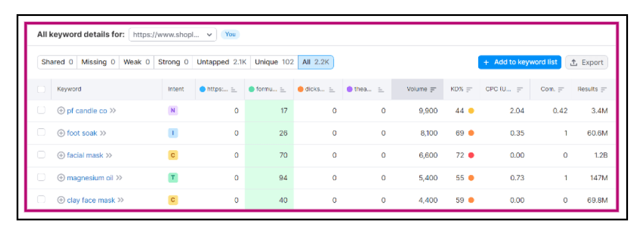Click double-arrow icon after facial mask
Viewport: 644px width, 234px height.
(109, 155)
